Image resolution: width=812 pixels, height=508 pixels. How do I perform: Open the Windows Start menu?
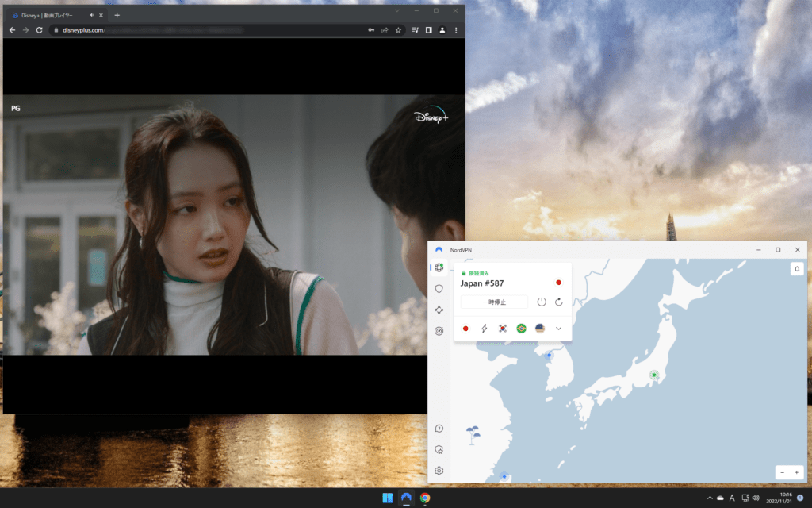[x=387, y=498]
